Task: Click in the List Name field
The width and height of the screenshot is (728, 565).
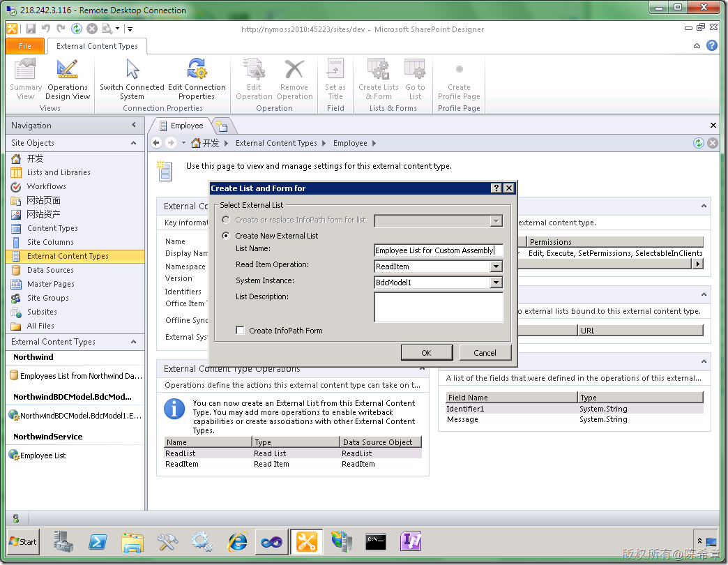Action: 439,250
